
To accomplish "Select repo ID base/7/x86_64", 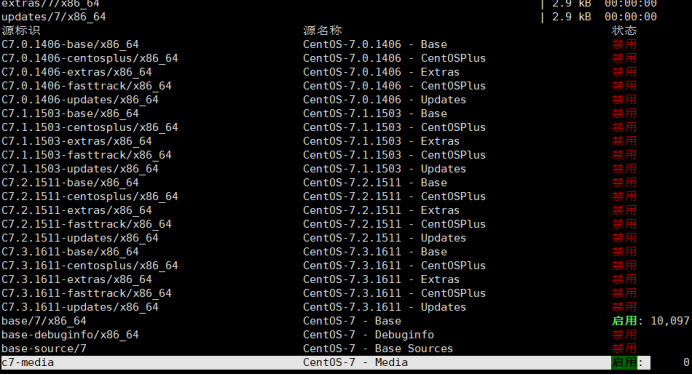I will click(x=44, y=321).
